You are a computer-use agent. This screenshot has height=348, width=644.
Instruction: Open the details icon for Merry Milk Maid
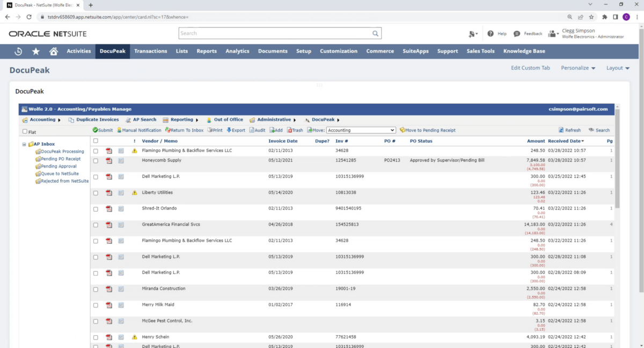pos(121,305)
